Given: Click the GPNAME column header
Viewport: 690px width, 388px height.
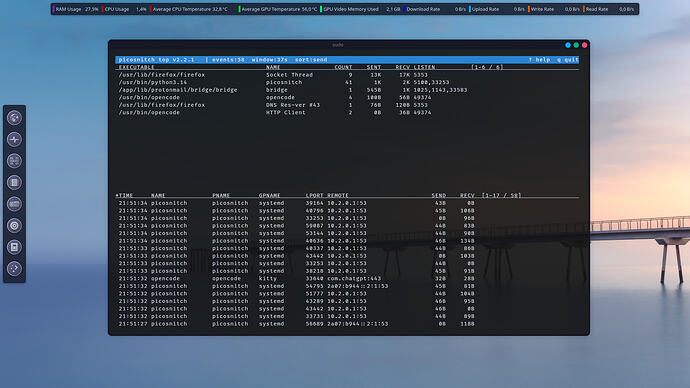Looking at the screenshot, I should [x=269, y=195].
